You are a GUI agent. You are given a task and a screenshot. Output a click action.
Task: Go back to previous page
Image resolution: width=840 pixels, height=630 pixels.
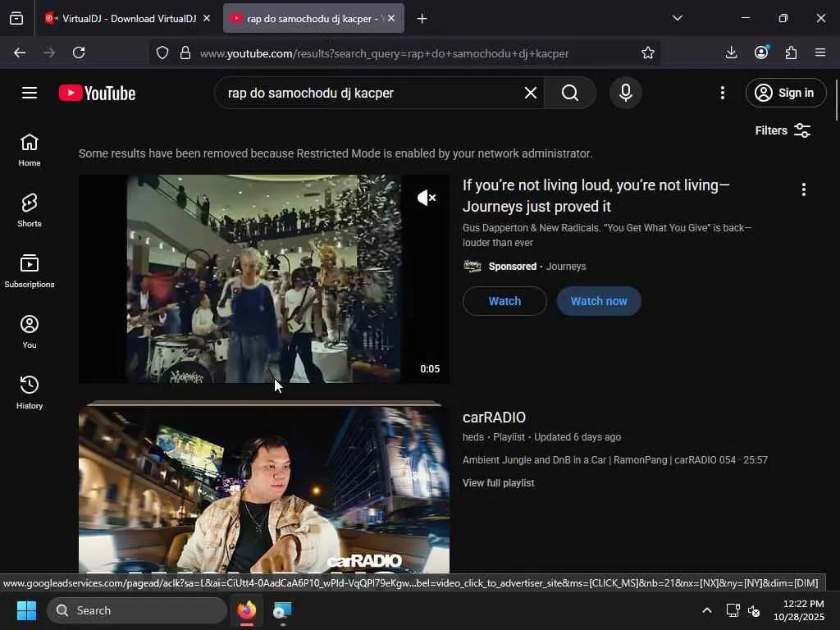point(20,52)
